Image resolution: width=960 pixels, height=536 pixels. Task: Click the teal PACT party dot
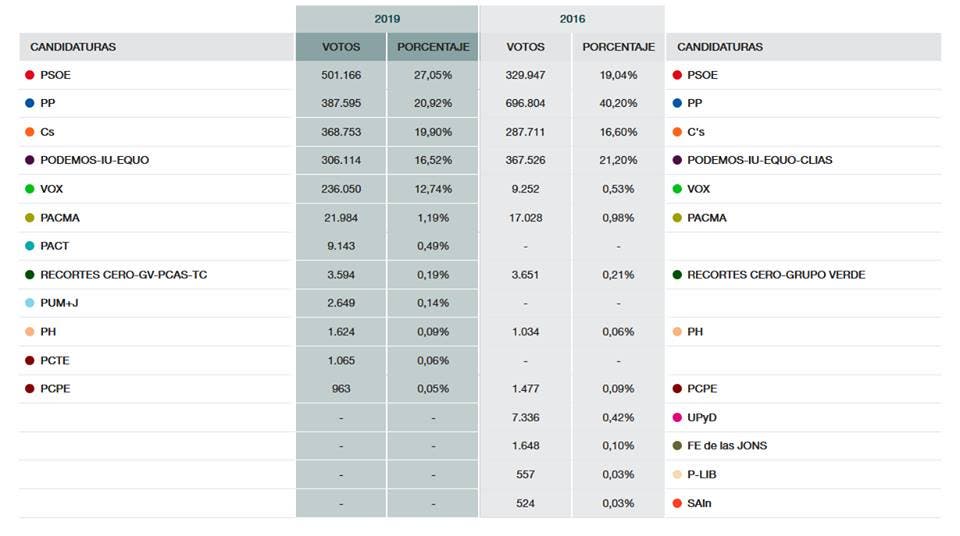30,246
